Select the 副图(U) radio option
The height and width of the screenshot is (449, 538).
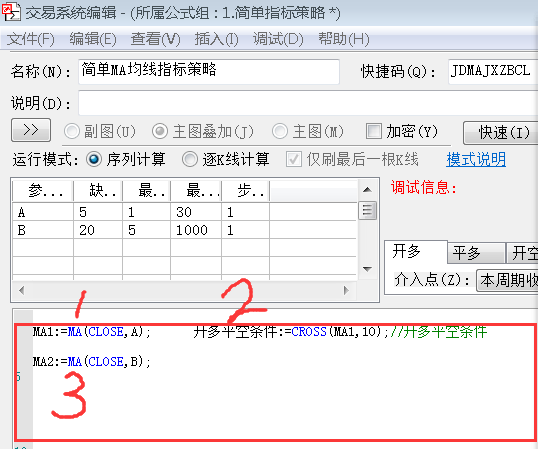(x=72, y=131)
